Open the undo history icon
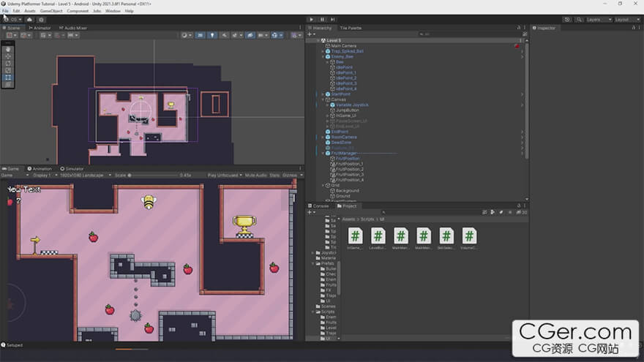Screen dimensions: 644x362 (567, 19)
